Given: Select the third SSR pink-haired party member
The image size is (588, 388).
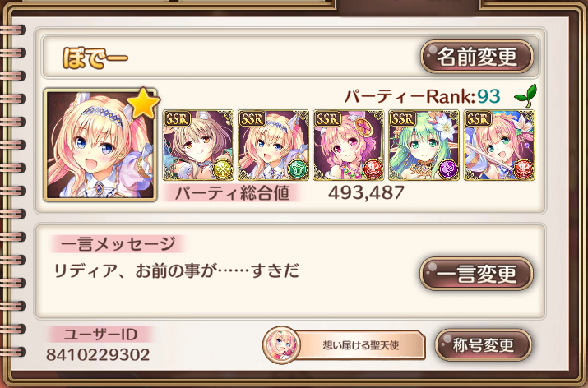Looking at the screenshot, I should pos(349,145).
